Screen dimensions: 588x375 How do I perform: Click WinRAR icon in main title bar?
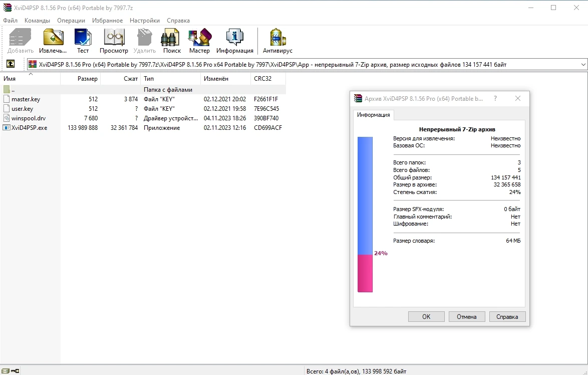[x=7, y=8]
